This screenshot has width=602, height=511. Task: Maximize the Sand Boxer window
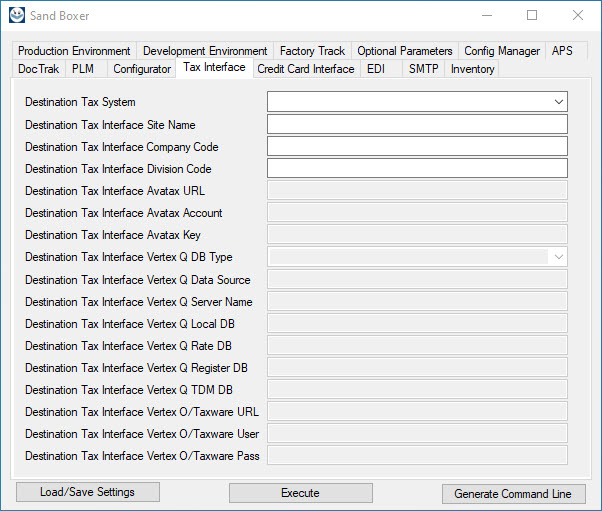click(x=532, y=15)
